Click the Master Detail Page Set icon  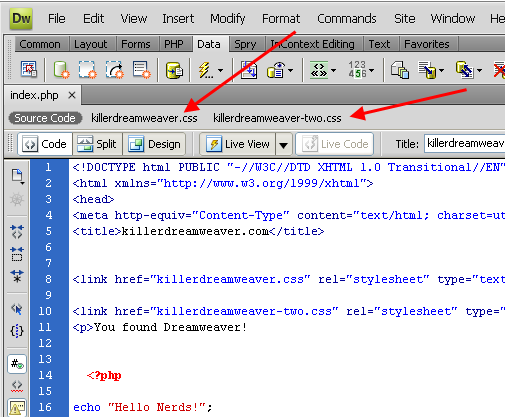(x=400, y=70)
